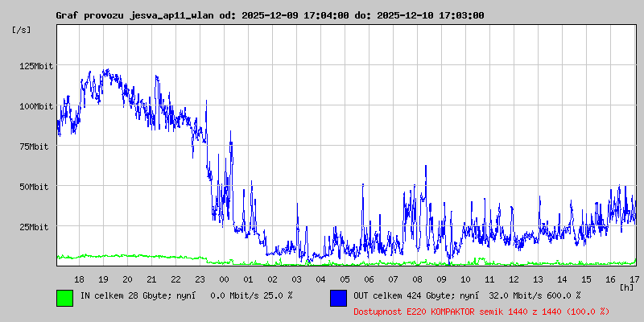644x322 pixels.
Task: Click the '100Mbit' y-axis label
Action: pos(36,106)
